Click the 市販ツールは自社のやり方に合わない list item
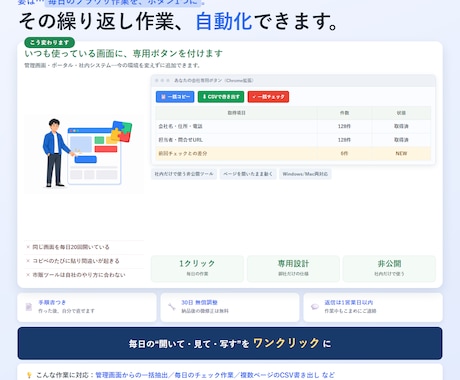Image resolution: width=460 pixels, height=380 pixels. click(x=84, y=275)
